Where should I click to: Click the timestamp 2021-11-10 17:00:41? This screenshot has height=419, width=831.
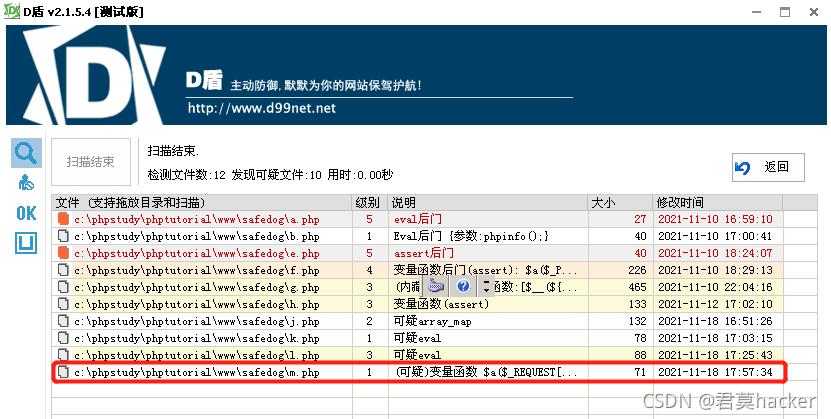tap(715, 236)
